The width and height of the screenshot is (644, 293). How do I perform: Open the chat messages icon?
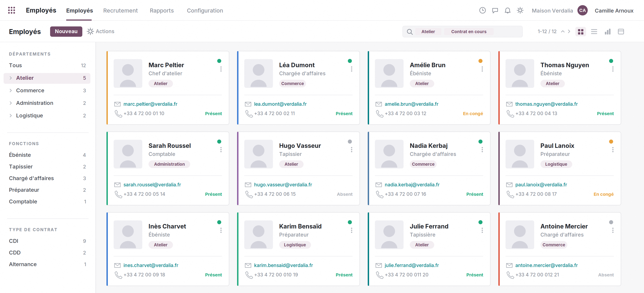coord(495,11)
